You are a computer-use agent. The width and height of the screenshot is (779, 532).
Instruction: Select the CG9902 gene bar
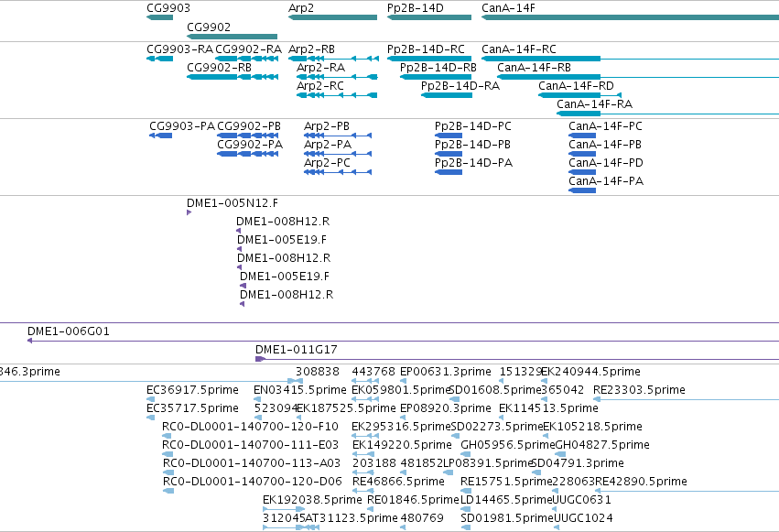pyautogui.click(x=232, y=37)
